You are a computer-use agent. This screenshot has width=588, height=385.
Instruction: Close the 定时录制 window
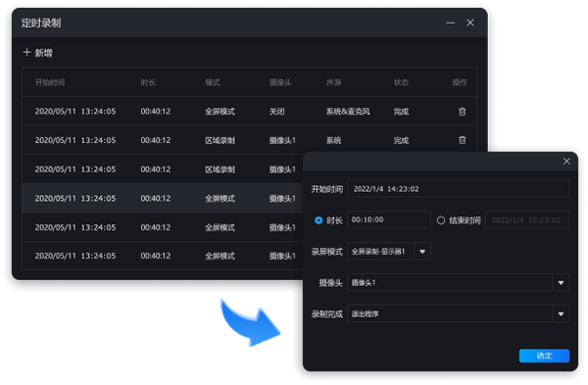click(x=470, y=23)
